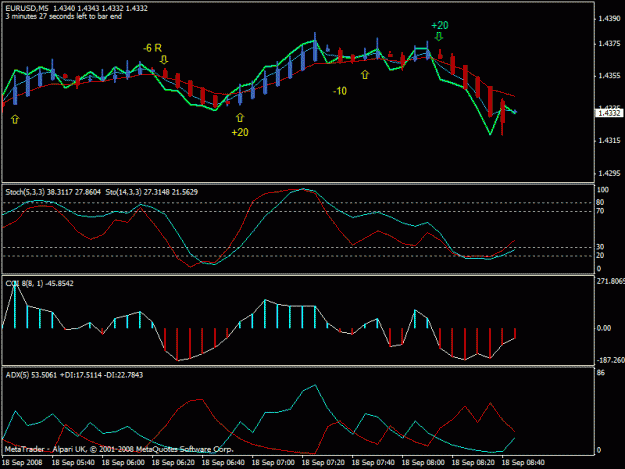Select the yellow up arrow right of -10 label
625x469 pixels.
[365, 75]
